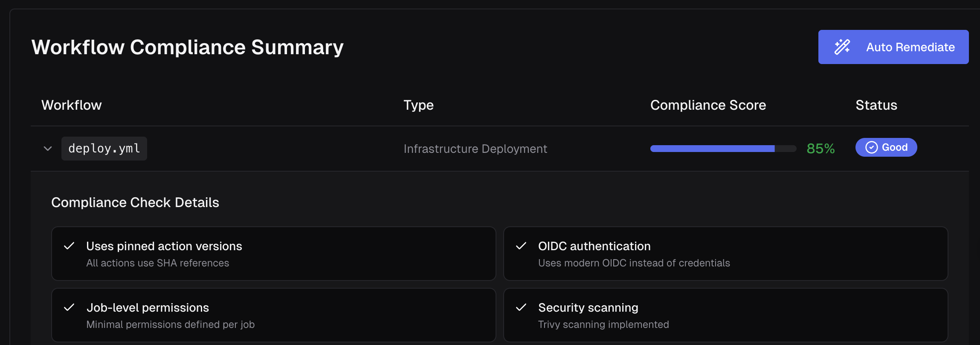980x345 pixels.
Task: Click the 85% score value
Action: point(821,149)
